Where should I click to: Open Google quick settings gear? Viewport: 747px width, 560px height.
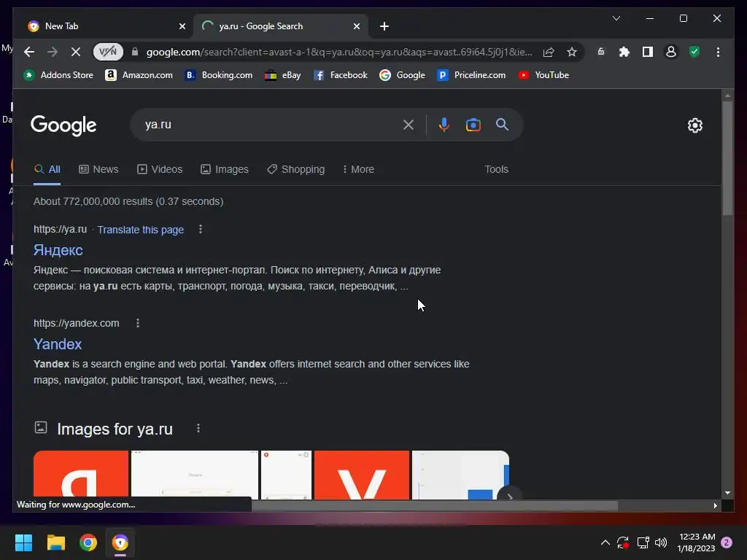[x=695, y=125]
